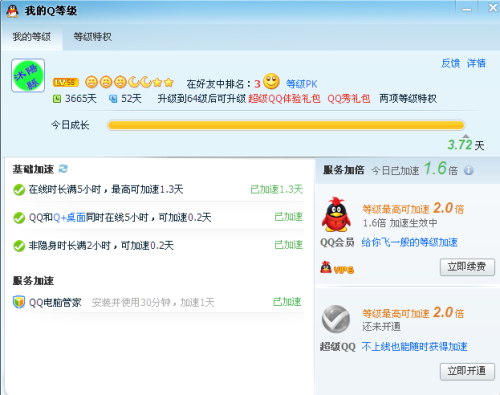
Task: Open the 等级PK link
Action: click(x=302, y=84)
